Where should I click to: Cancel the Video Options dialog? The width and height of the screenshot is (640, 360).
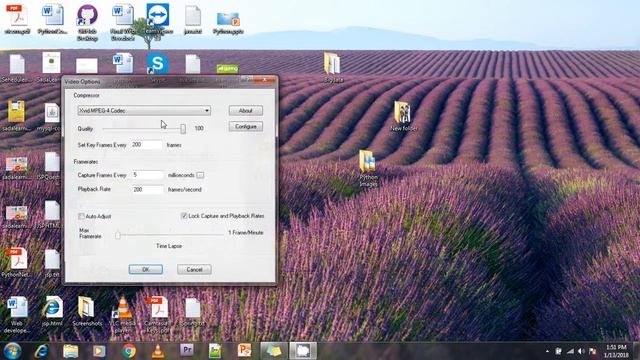[x=194, y=269]
